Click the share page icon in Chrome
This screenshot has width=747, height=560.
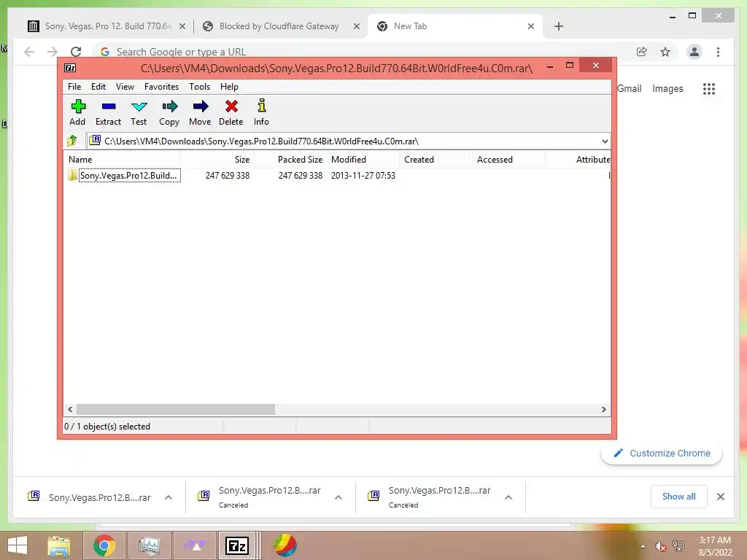click(642, 52)
